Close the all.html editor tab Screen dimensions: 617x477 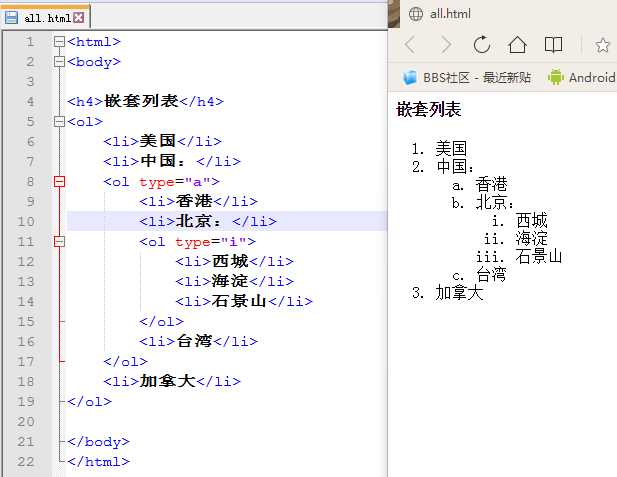79,18
